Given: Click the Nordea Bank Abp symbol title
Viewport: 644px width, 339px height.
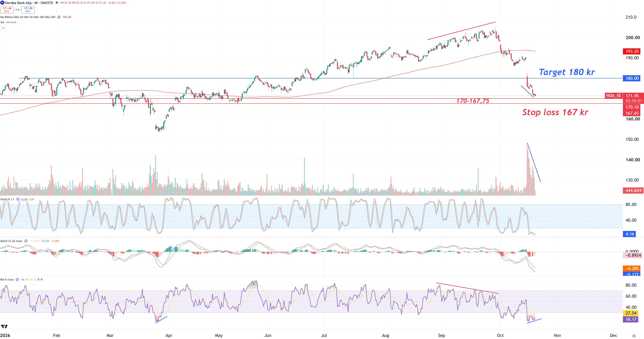Looking at the screenshot, I should 18,3.
